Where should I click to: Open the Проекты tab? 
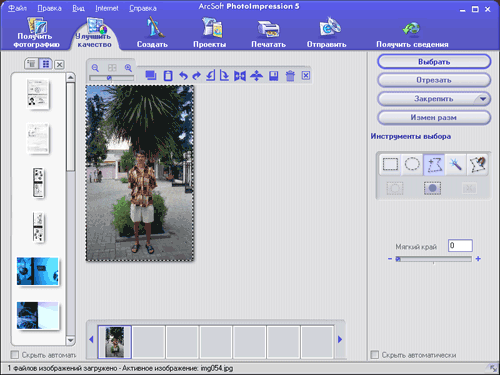(210, 33)
